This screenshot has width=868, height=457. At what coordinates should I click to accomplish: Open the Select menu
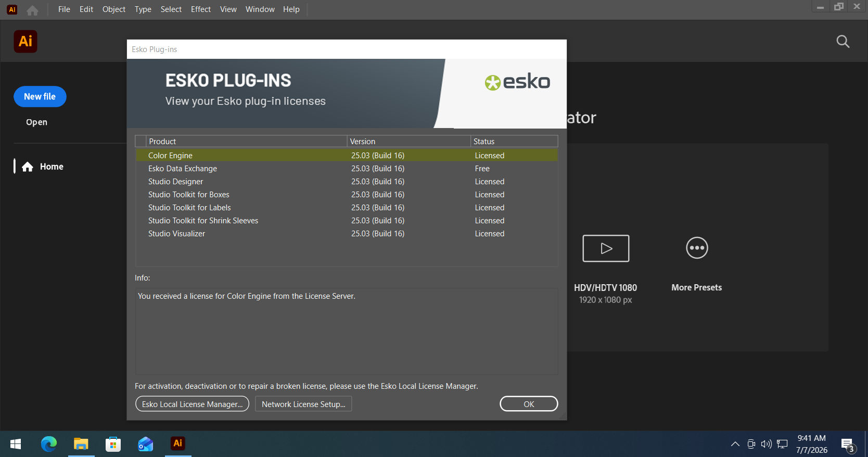(171, 9)
